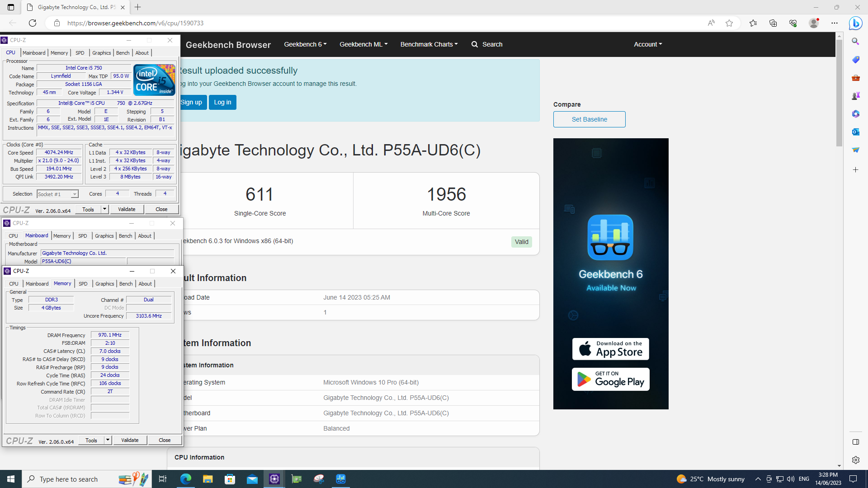
Task: Click the scrollbar down arrow
Action: [x=839, y=466]
